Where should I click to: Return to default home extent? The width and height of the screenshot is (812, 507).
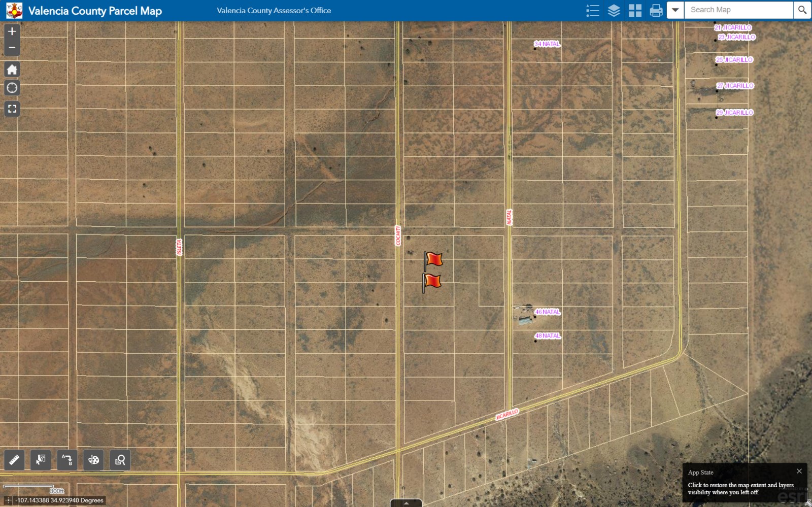(12, 70)
